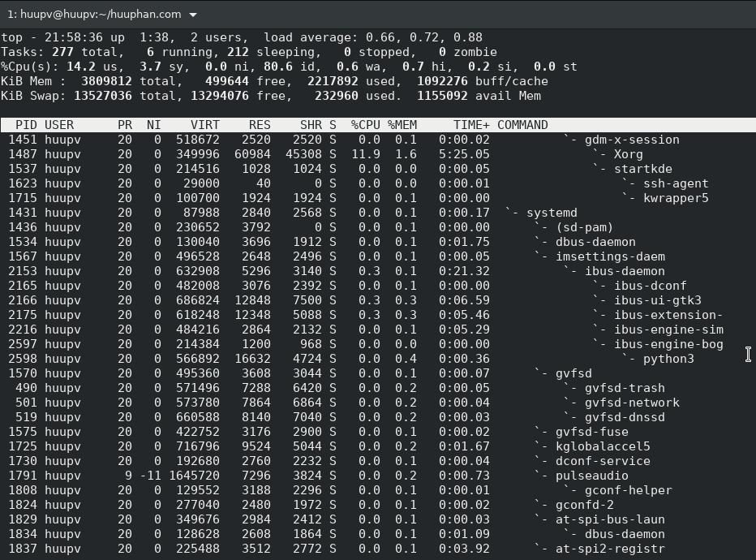The image size is (756, 560).
Task: Click the PID column header
Action: [26, 125]
